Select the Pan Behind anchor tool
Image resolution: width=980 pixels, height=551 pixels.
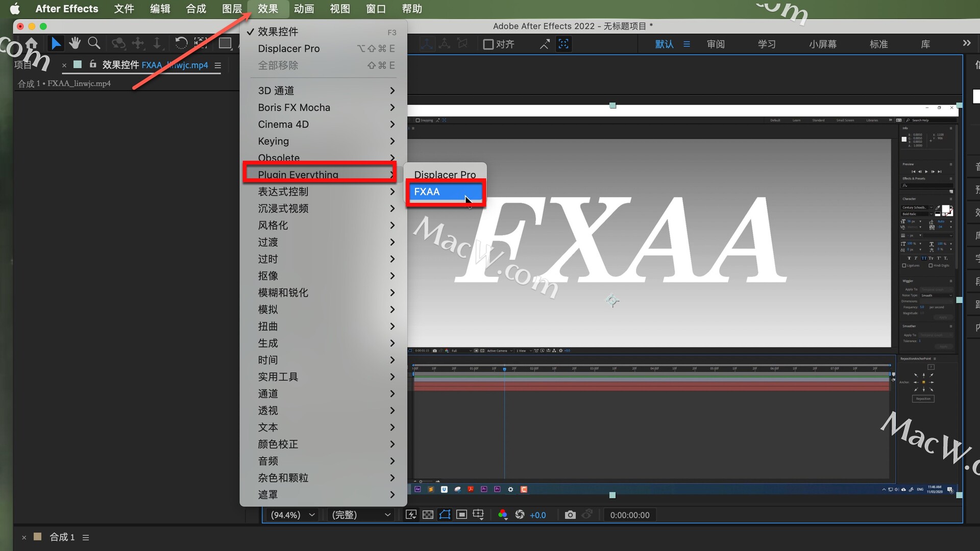point(201,43)
